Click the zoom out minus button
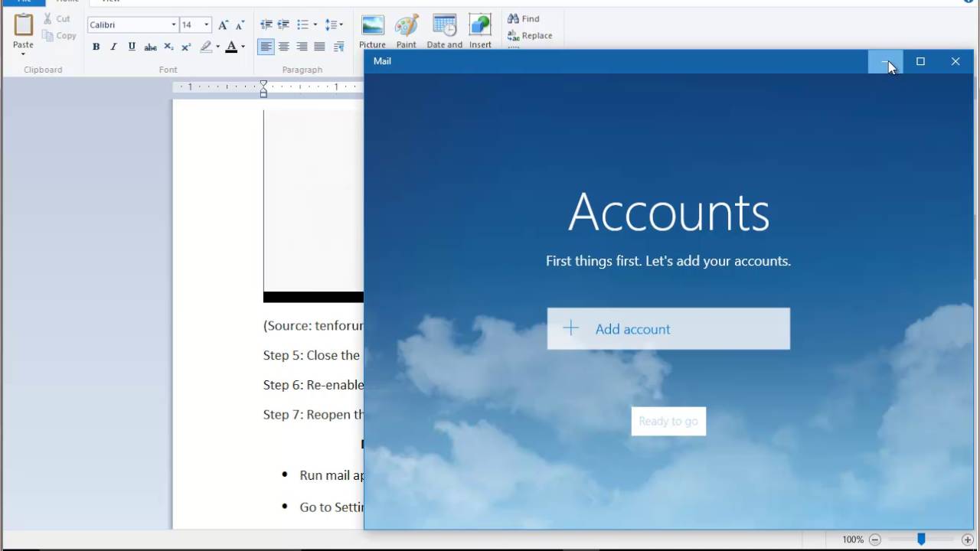980x551 pixels. point(875,540)
